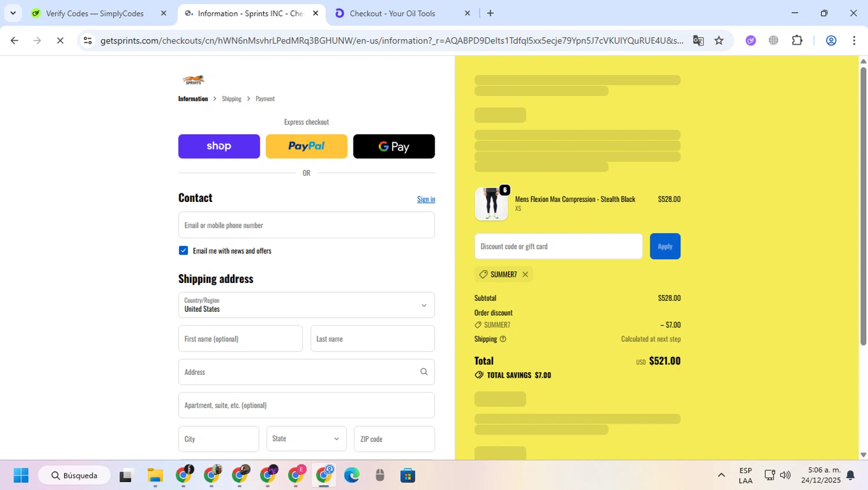Screen dimensions: 868x490
Task: Click the taskbar Búsqueda search box
Action: (74, 476)
